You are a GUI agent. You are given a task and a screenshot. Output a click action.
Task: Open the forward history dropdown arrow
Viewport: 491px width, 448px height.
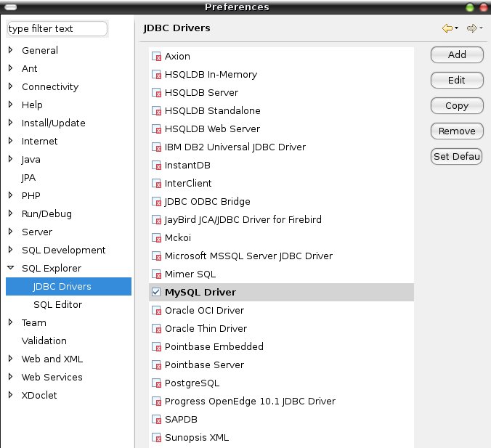point(482,28)
